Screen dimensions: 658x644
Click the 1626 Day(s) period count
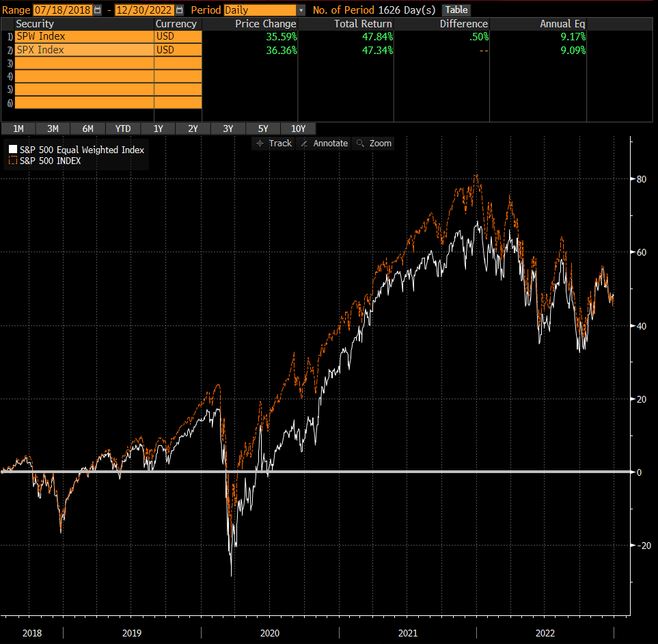tap(407, 10)
